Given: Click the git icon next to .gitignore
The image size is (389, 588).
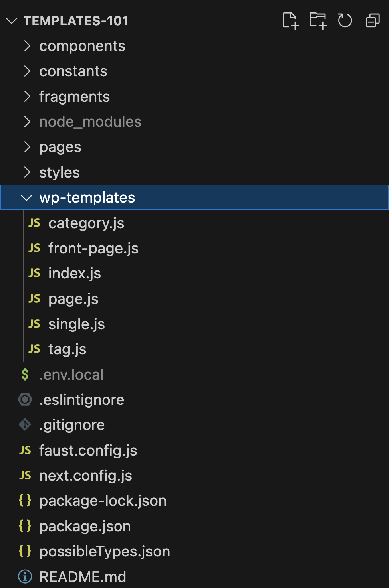Looking at the screenshot, I should pyautogui.click(x=25, y=425).
